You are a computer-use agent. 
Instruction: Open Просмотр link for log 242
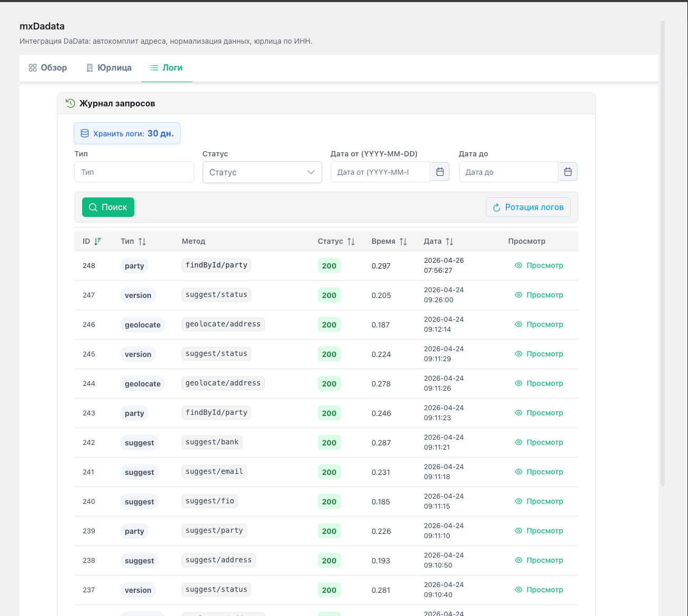539,442
